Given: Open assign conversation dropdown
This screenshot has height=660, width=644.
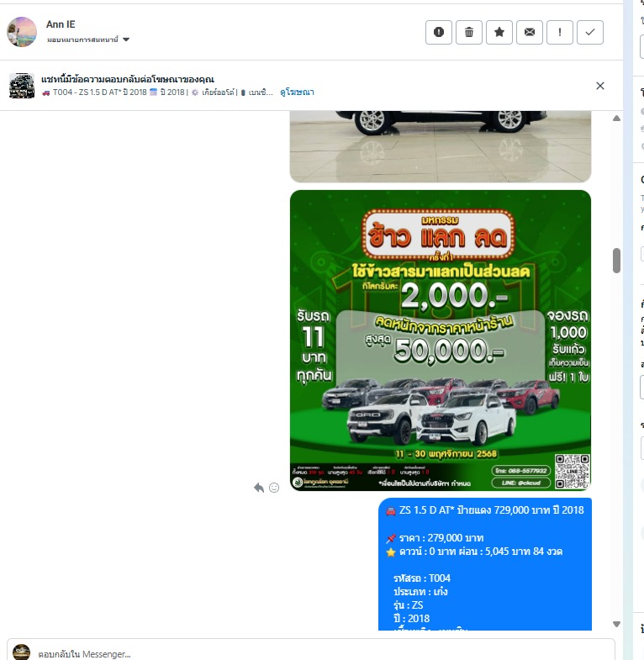Looking at the screenshot, I should pyautogui.click(x=88, y=40).
